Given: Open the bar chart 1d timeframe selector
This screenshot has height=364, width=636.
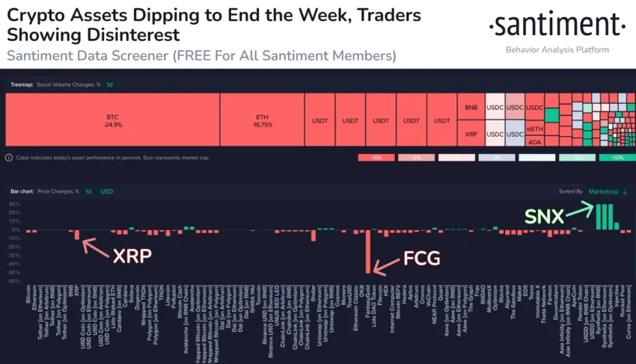Looking at the screenshot, I should 88,191.
